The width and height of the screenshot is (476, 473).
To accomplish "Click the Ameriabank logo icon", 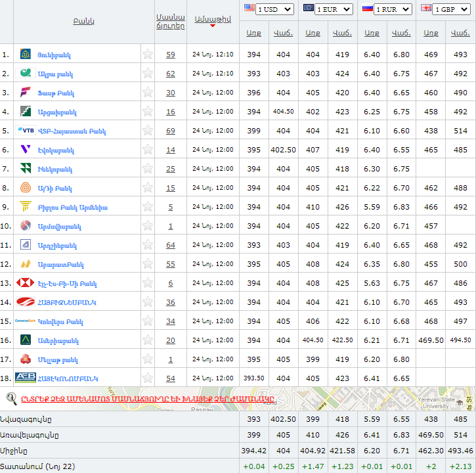I will [26, 340].
